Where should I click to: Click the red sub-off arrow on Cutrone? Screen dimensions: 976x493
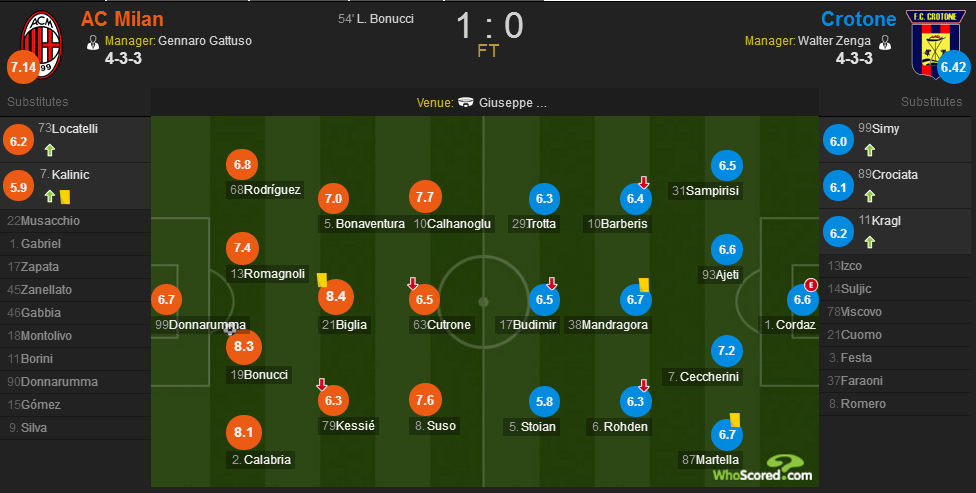(413, 284)
